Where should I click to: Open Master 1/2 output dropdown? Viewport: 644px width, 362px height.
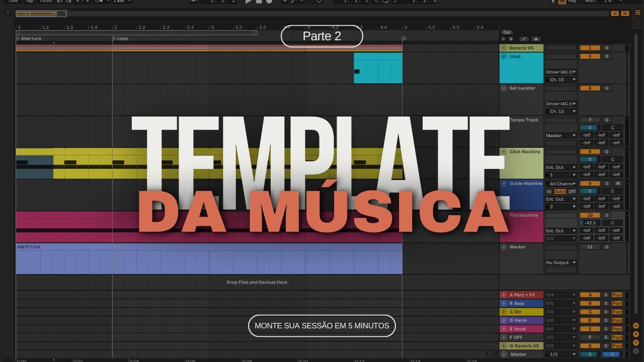561,354
